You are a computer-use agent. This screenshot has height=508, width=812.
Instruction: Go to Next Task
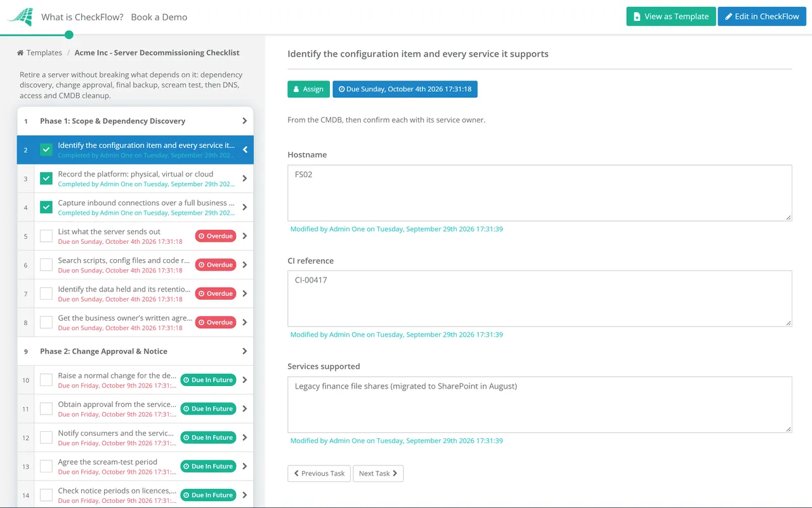click(378, 473)
